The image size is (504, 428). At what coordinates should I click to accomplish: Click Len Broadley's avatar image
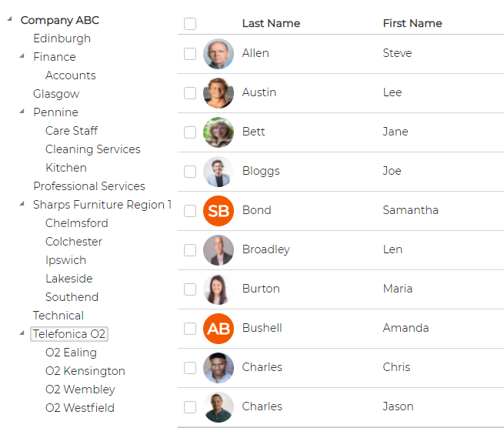coord(219,250)
